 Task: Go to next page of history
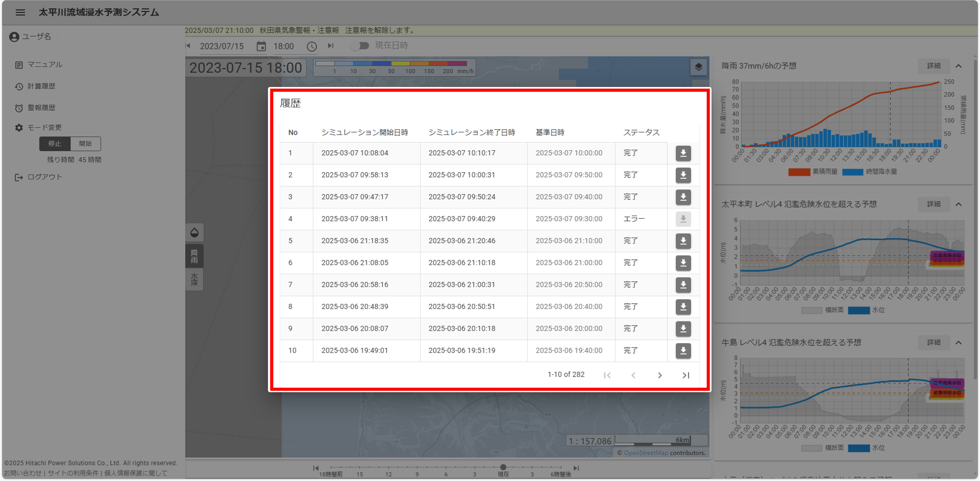click(x=660, y=375)
